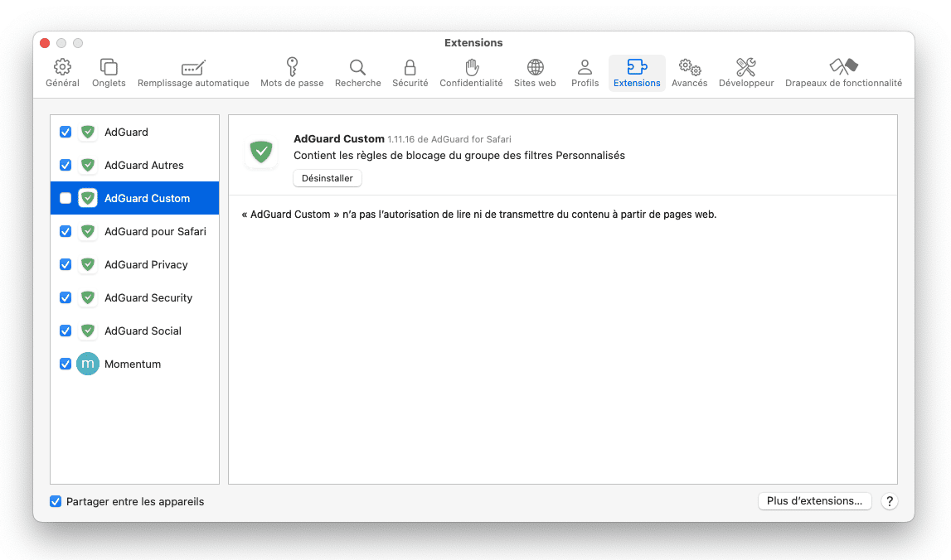Open the Sécurité preferences tab

pyautogui.click(x=410, y=74)
